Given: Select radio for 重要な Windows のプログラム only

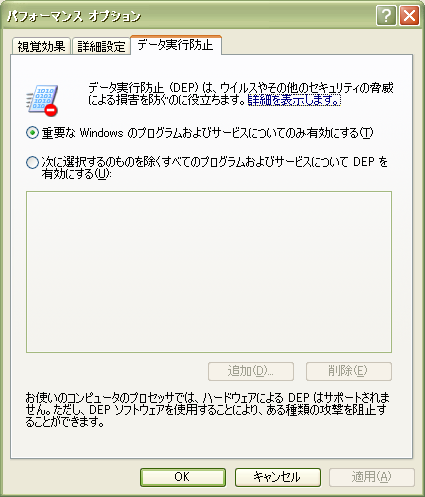Looking at the screenshot, I should point(32,133).
